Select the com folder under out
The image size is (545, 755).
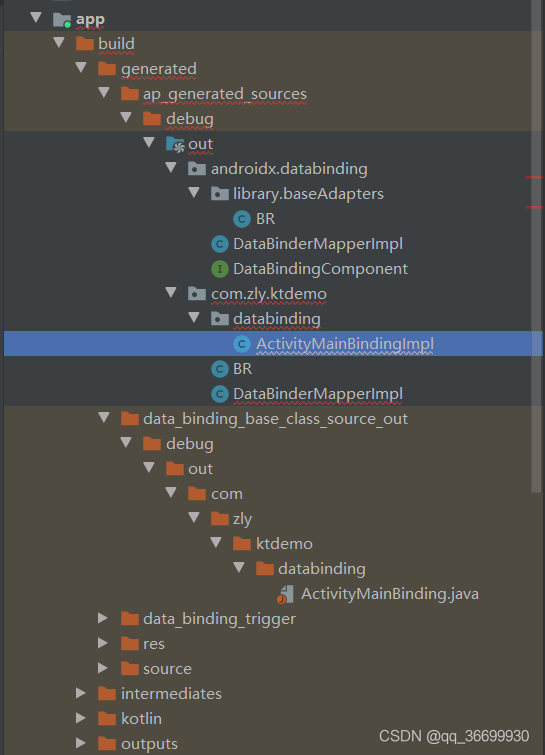click(x=227, y=494)
